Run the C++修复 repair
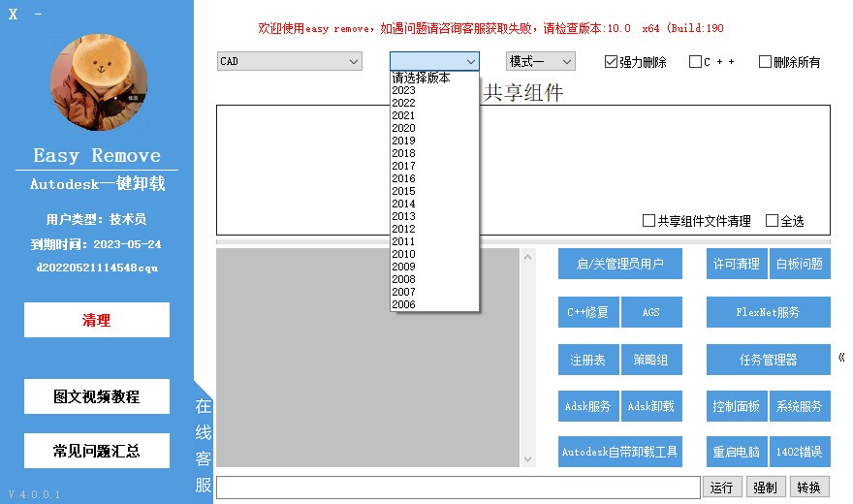 pos(588,312)
